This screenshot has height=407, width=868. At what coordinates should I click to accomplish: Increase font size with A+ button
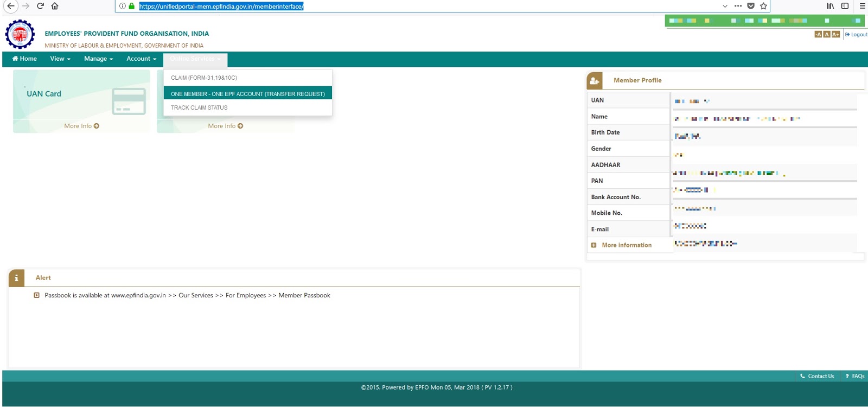pos(835,34)
